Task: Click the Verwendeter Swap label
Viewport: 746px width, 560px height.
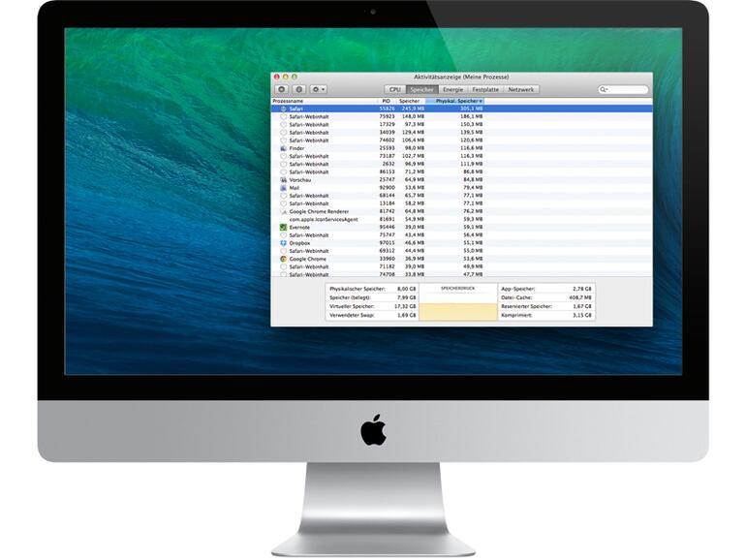Action: 352,316
